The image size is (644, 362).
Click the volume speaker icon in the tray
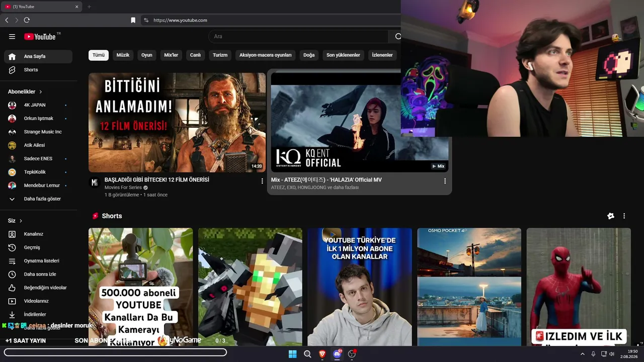tap(612, 354)
